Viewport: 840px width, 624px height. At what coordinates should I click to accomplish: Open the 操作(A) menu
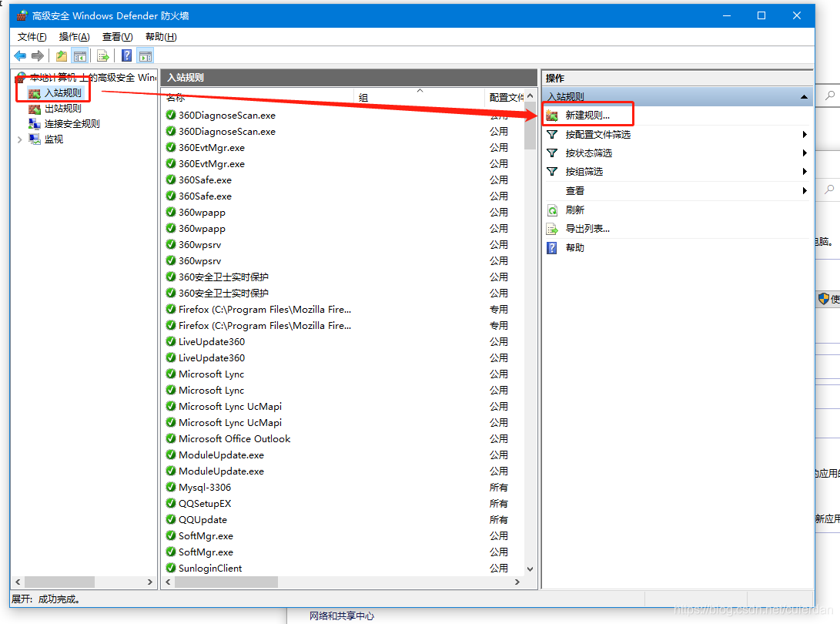(x=74, y=36)
